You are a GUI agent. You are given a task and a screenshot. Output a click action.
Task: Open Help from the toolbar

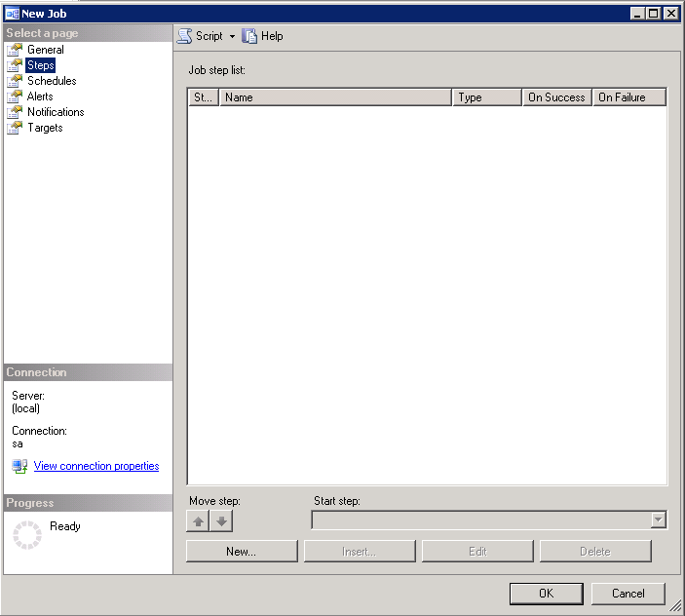262,36
